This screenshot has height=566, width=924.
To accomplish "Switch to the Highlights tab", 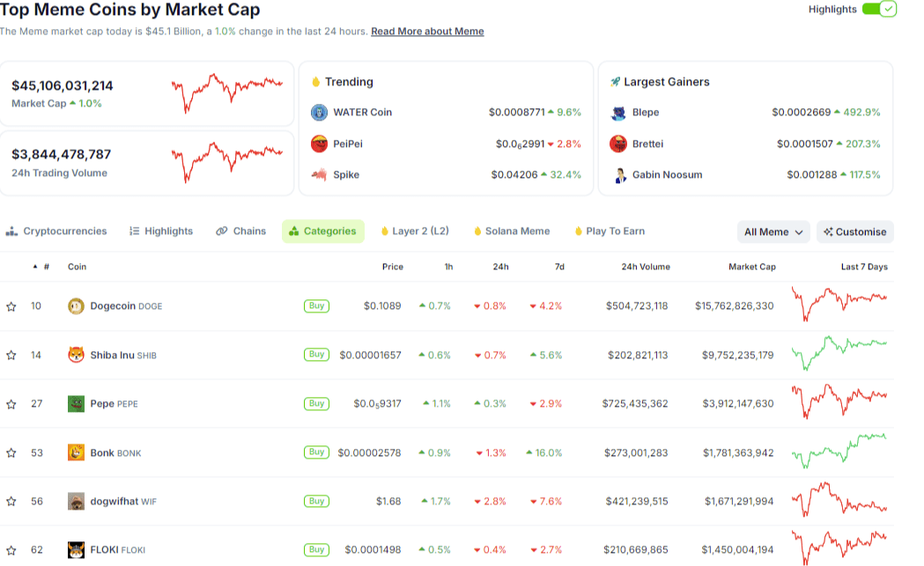I will pos(161,232).
